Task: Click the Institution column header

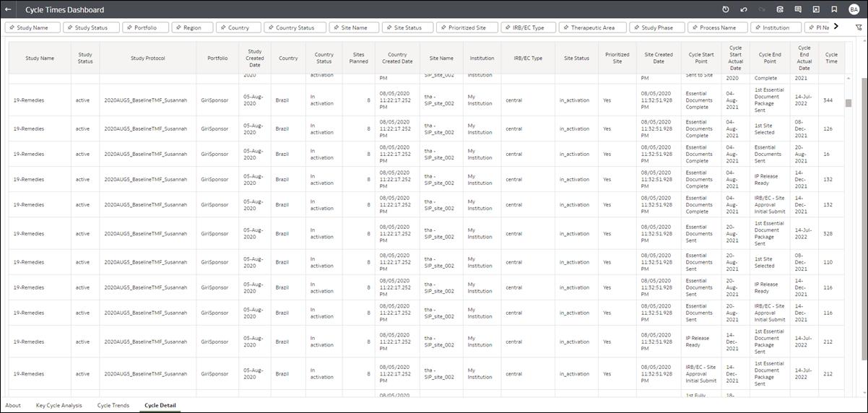Action: (x=482, y=58)
